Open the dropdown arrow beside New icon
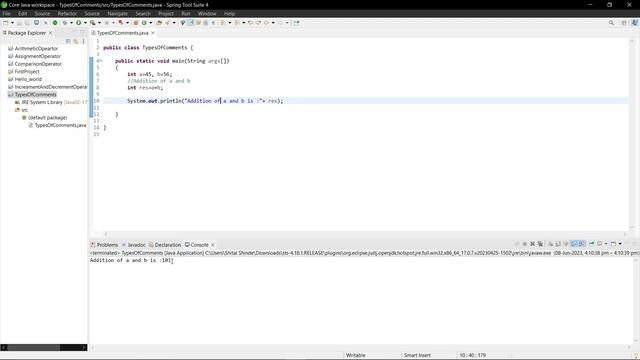The height and width of the screenshot is (360, 640). point(12,23)
